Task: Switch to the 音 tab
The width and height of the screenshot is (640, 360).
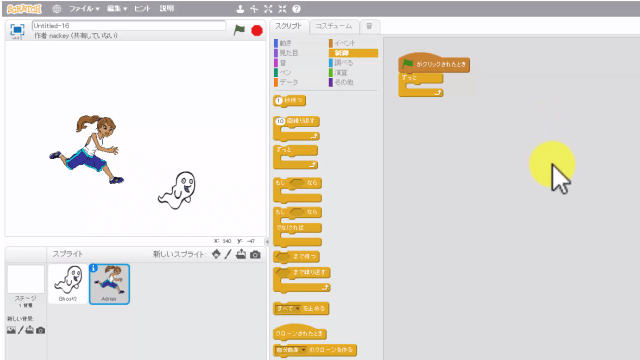Action: point(369,26)
